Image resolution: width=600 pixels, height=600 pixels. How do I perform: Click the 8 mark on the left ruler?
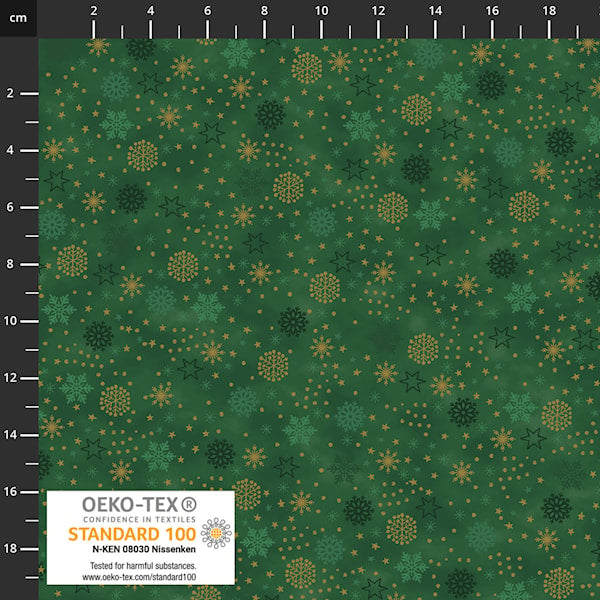tap(10, 264)
